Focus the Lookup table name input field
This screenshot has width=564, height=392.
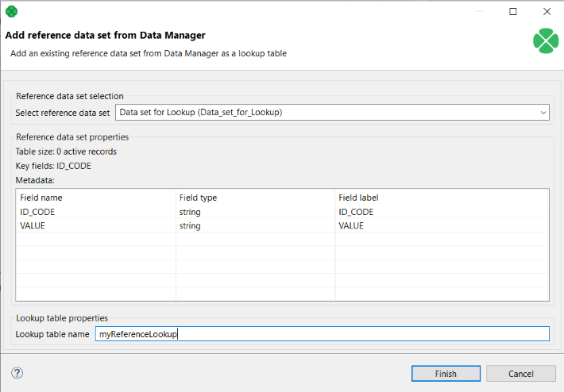322,334
